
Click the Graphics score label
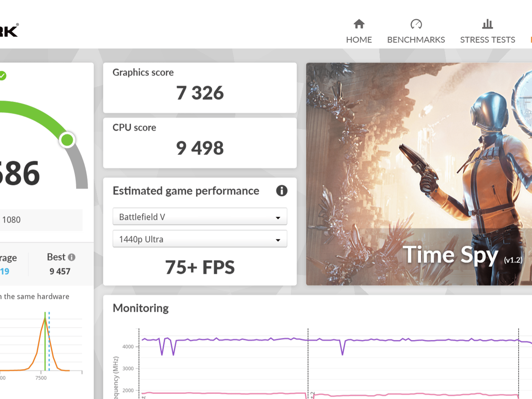[x=143, y=72]
